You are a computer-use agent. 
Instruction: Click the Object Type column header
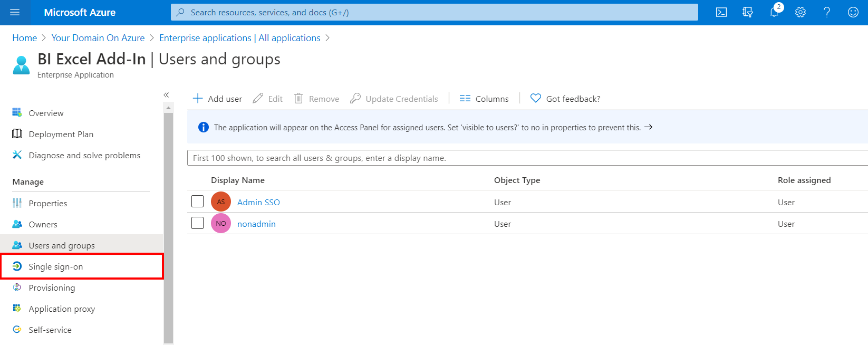517,180
